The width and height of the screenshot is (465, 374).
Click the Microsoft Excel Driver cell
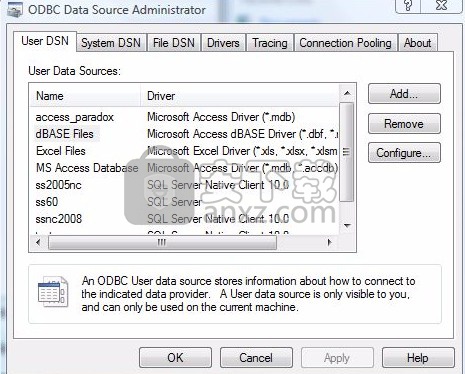(242, 151)
